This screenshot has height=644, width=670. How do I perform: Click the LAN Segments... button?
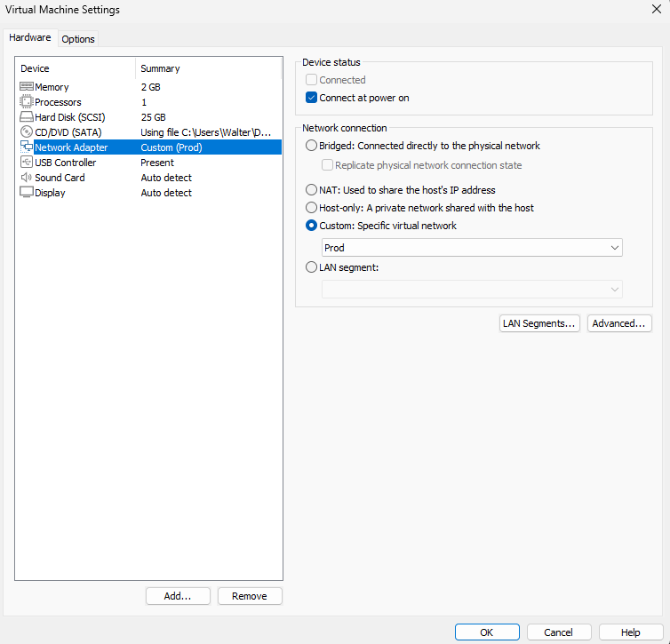pos(539,323)
